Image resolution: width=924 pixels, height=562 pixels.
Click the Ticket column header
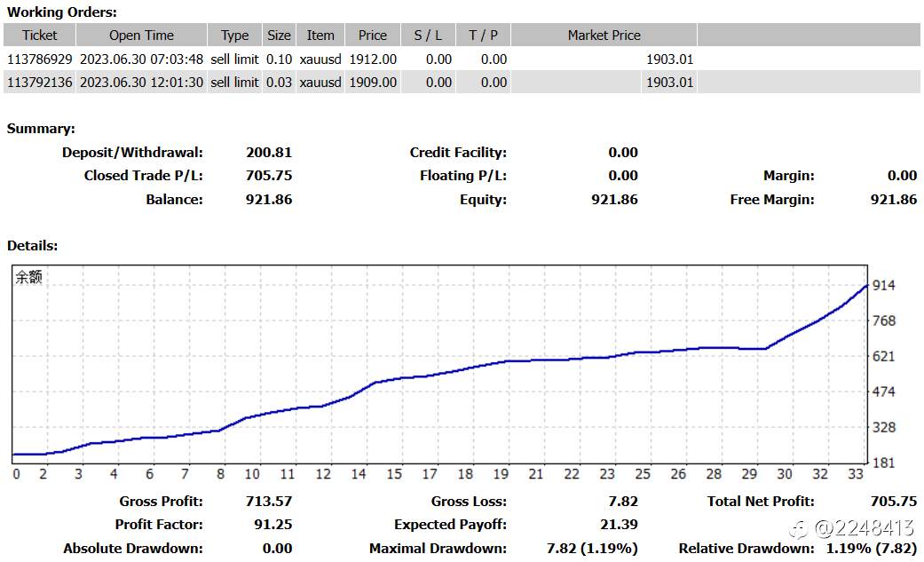[x=39, y=36]
